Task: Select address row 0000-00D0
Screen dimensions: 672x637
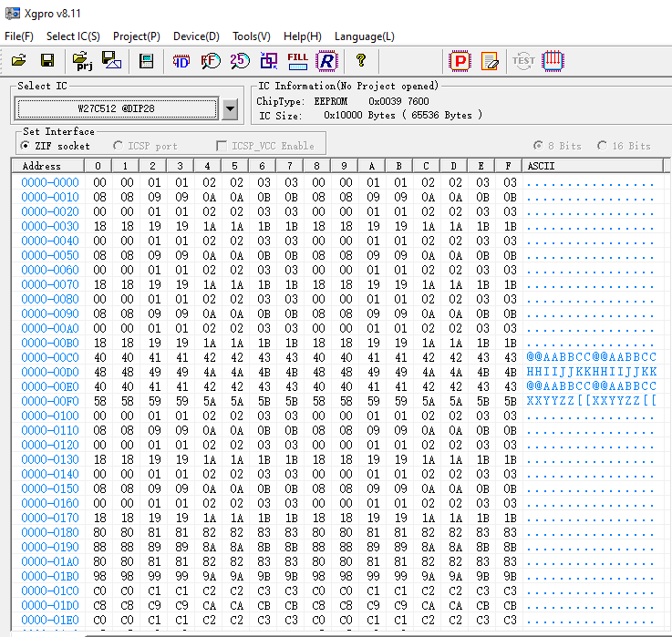Action: [x=50, y=372]
